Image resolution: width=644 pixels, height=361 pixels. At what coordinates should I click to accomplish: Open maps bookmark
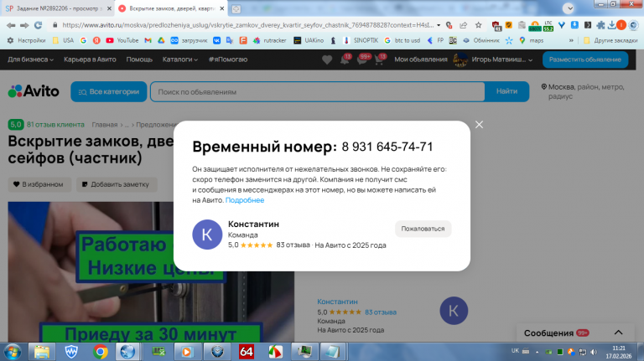(x=532, y=40)
